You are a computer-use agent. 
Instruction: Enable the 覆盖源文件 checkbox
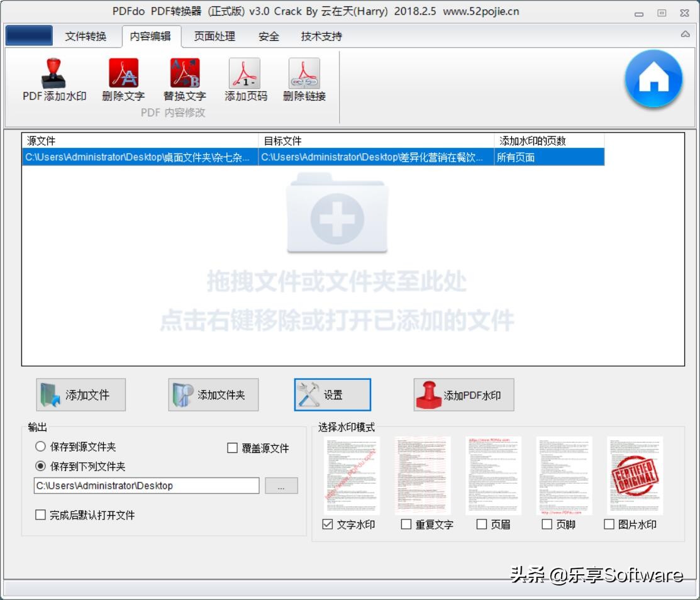pyautogui.click(x=232, y=448)
